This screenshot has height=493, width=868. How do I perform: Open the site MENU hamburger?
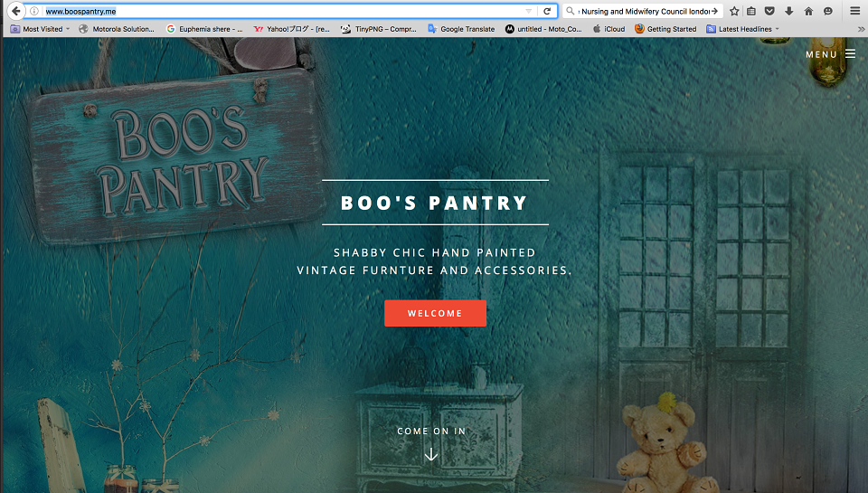pyautogui.click(x=830, y=53)
